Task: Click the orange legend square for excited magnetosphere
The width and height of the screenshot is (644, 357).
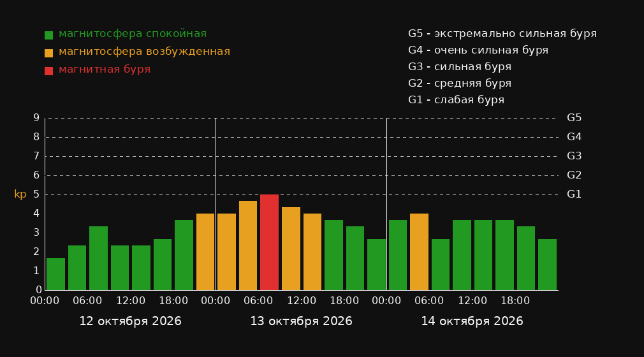Action: point(48,53)
